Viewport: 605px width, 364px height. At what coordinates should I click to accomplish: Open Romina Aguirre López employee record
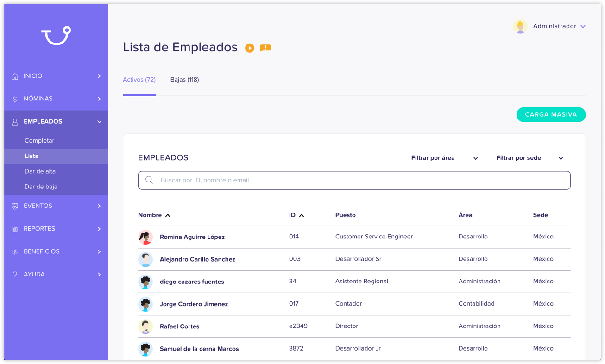point(192,237)
